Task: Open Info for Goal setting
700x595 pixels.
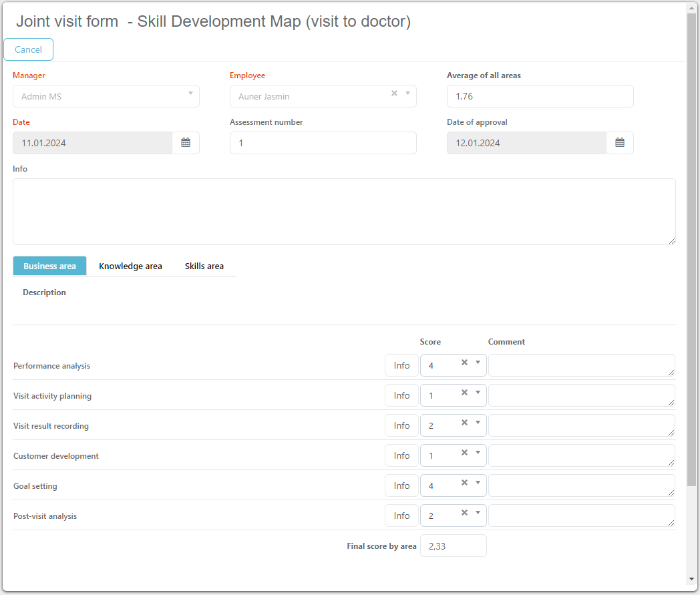Action: 401,485
